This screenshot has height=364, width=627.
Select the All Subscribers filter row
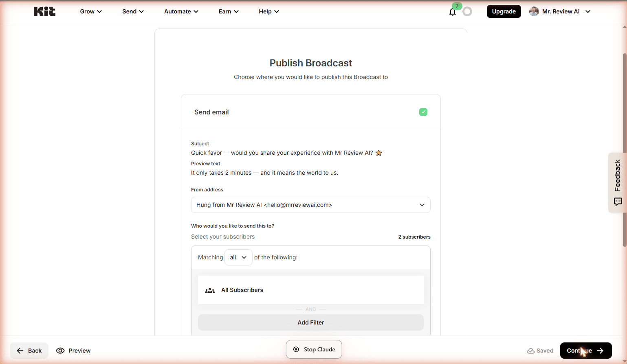click(x=311, y=290)
